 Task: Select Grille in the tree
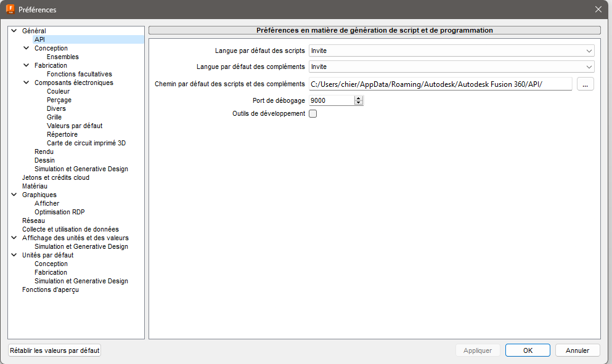(x=54, y=117)
